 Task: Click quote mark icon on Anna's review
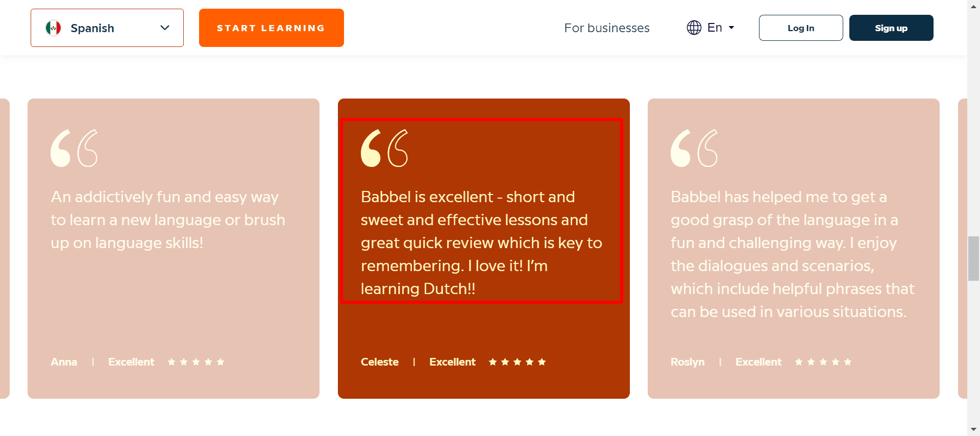click(74, 148)
